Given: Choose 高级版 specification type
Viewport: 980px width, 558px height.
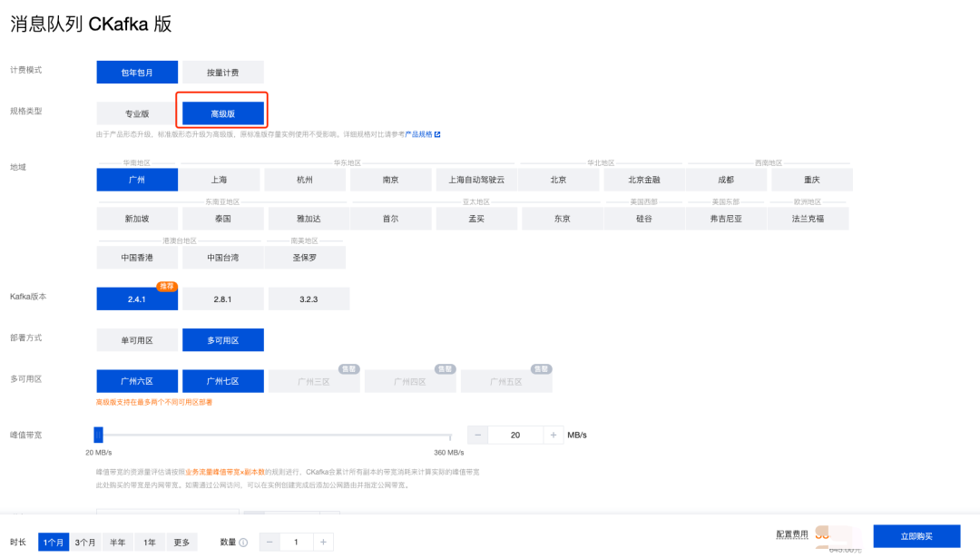Looking at the screenshot, I should [x=223, y=113].
